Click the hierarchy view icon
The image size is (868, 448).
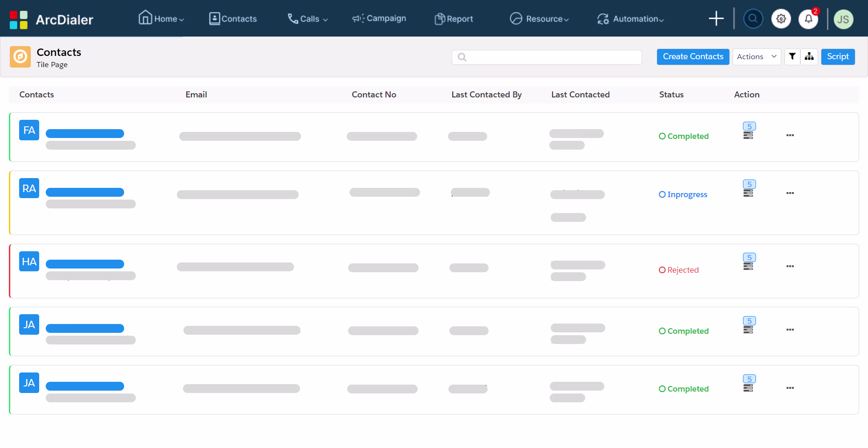point(809,56)
